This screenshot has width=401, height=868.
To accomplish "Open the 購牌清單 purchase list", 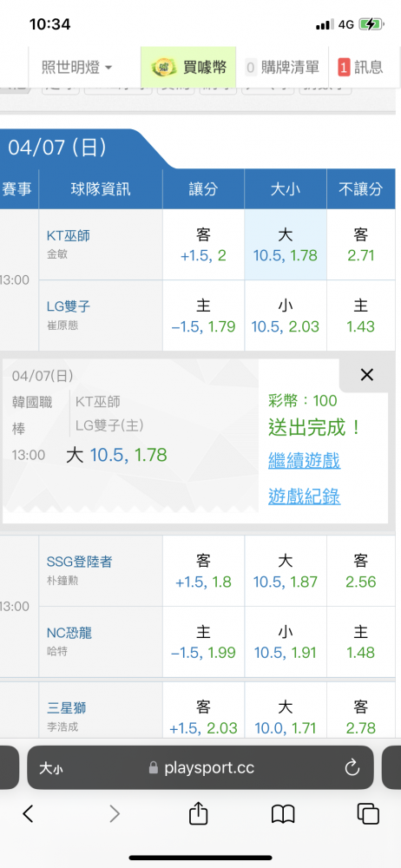I will (x=282, y=68).
